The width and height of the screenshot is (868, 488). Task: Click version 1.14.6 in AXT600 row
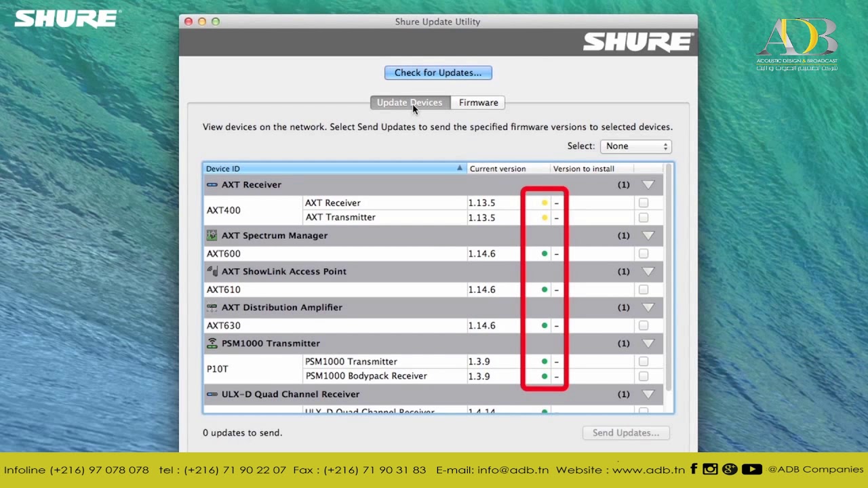pyautogui.click(x=481, y=253)
